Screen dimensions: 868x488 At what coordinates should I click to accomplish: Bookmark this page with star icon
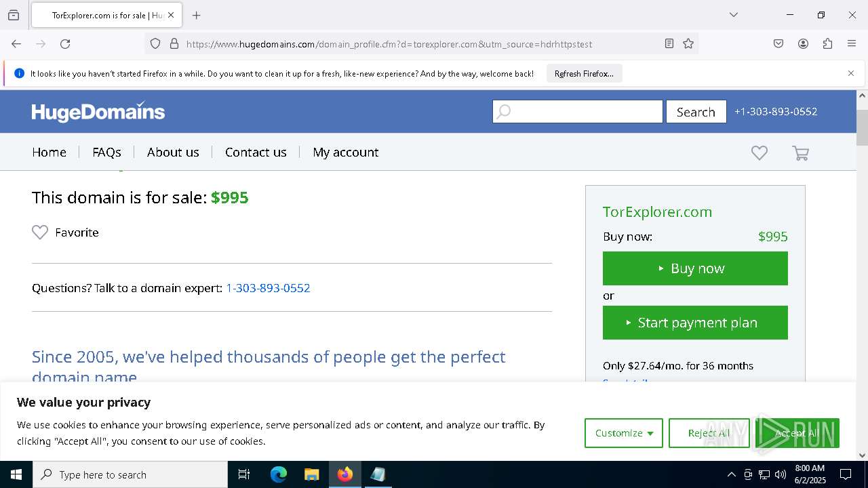(x=688, y=44)
